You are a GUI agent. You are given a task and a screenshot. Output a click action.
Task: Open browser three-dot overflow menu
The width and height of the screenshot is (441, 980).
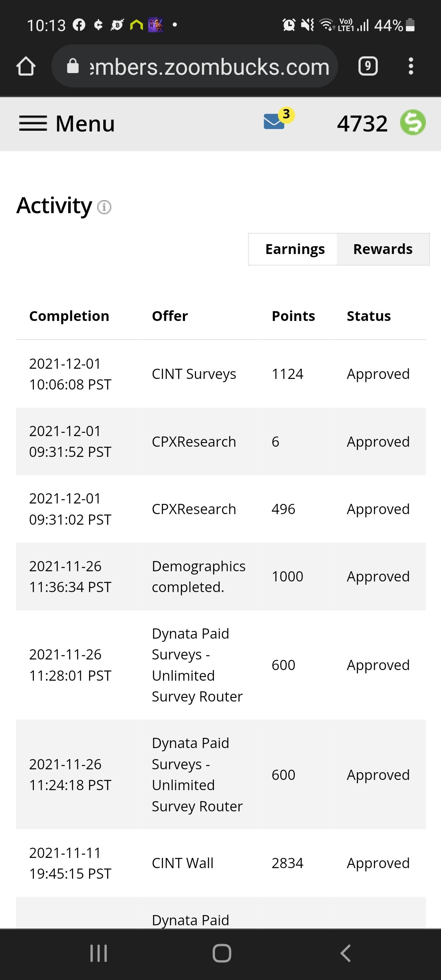pyautogui.click(x=411, y=66)
